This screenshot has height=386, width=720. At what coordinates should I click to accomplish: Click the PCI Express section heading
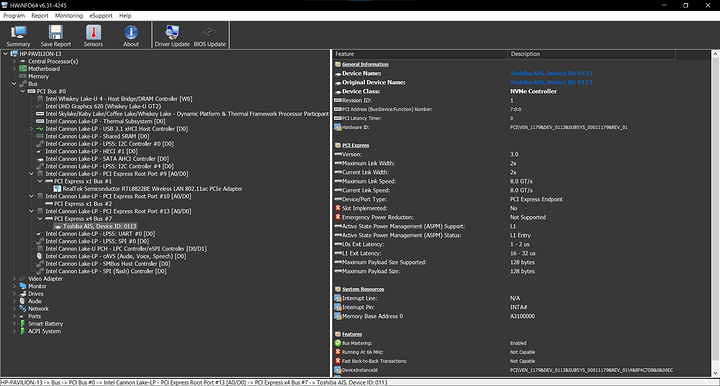(355, 145)
